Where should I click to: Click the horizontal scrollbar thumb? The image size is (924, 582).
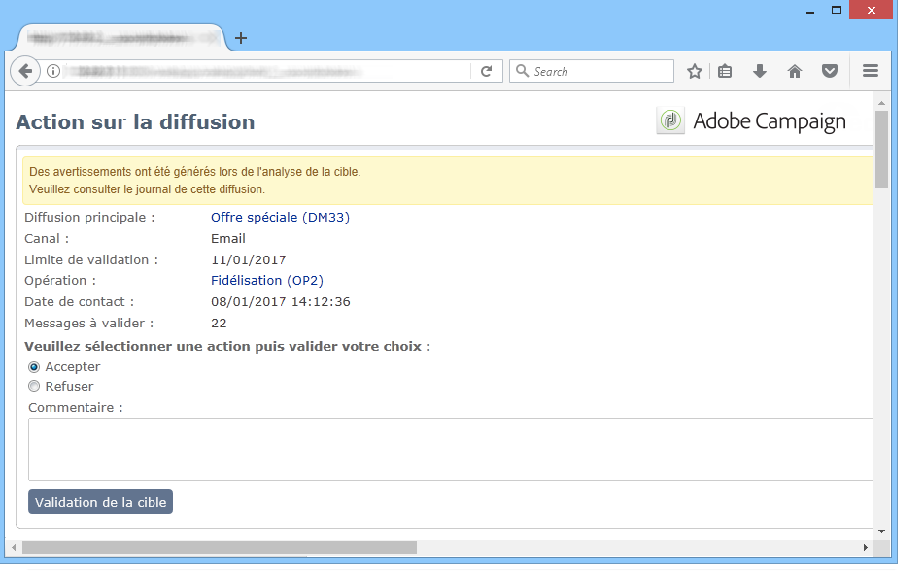tap(219, 548)
